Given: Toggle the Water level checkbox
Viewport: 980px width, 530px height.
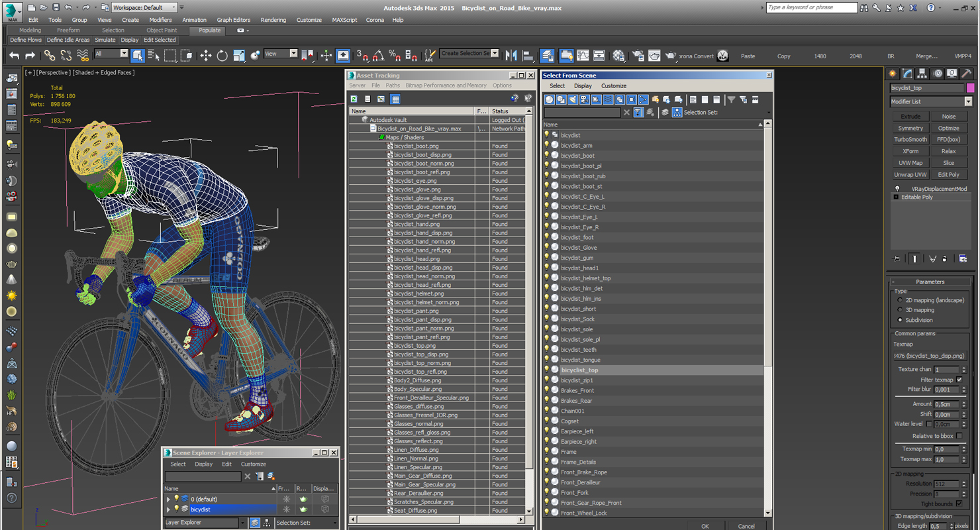Looking at the screenshot, I should [929, 424].
